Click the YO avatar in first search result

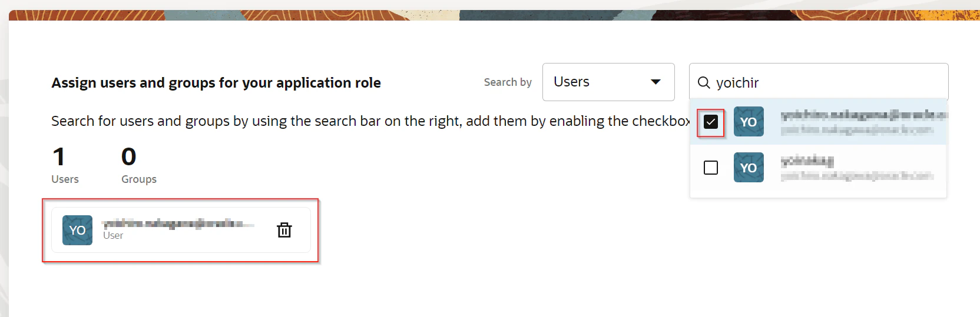coord(749,122)
